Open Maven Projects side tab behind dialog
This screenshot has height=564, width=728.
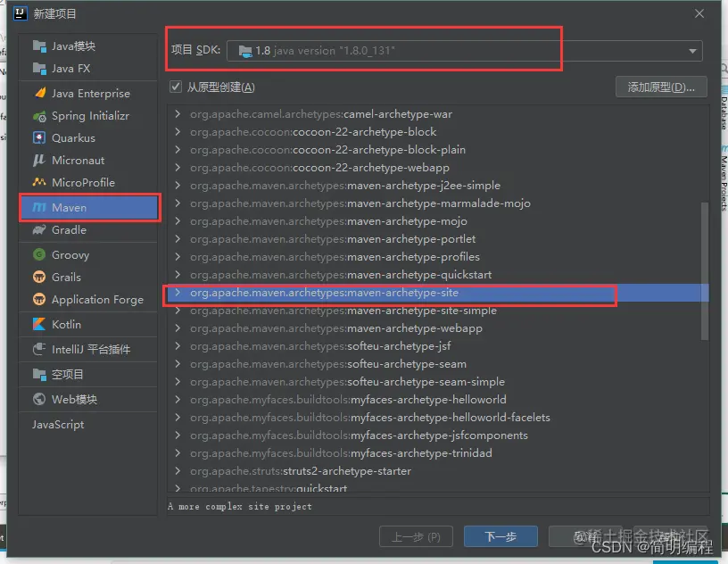(x=724, y=178)
